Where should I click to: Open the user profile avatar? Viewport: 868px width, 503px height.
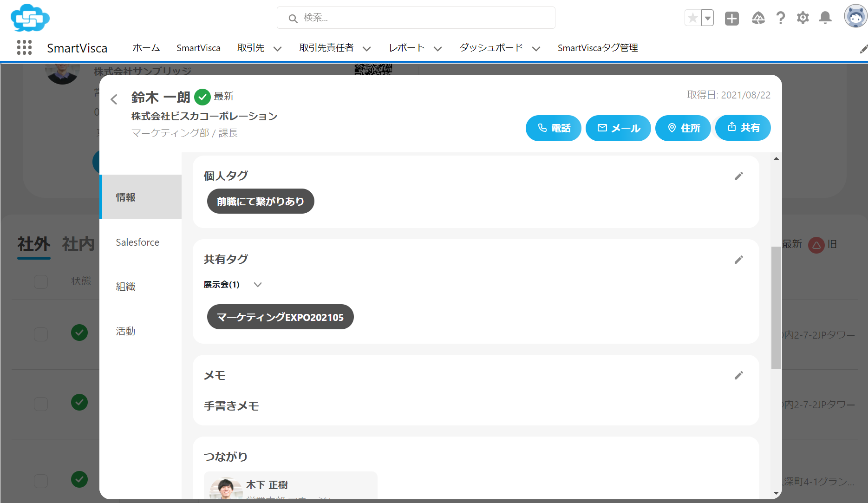click(855, 17)
